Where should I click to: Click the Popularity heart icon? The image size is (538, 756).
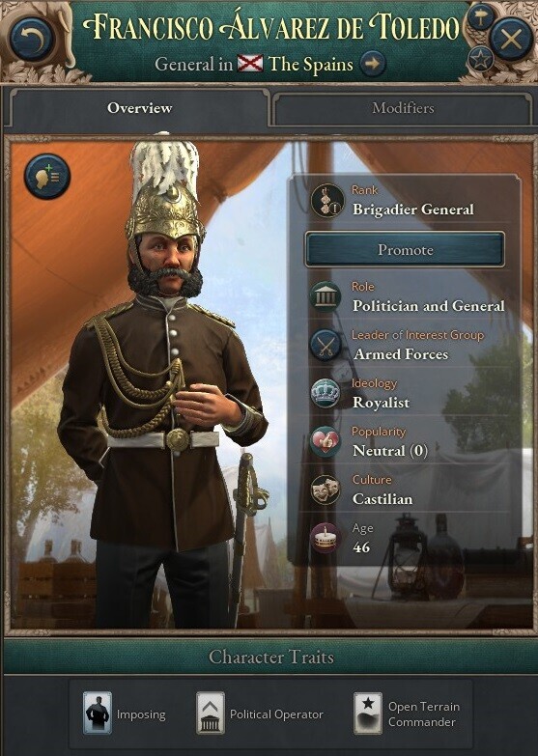coord(326,441)
